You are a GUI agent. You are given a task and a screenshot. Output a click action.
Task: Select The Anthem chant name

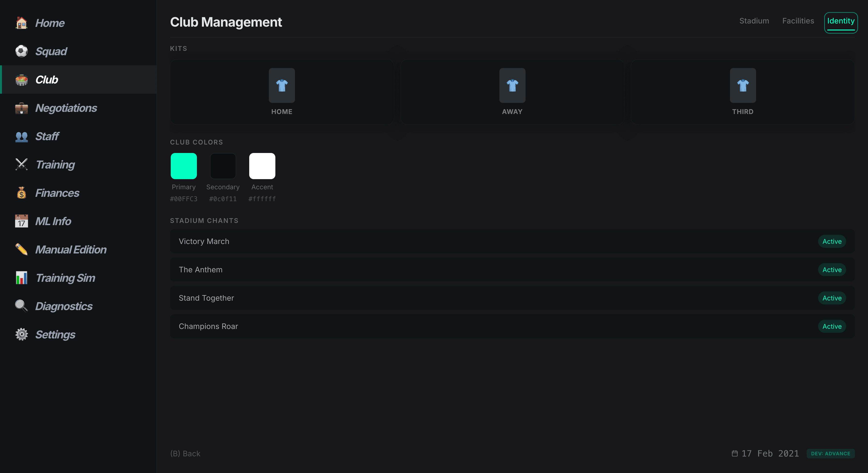tap(201, 269)
